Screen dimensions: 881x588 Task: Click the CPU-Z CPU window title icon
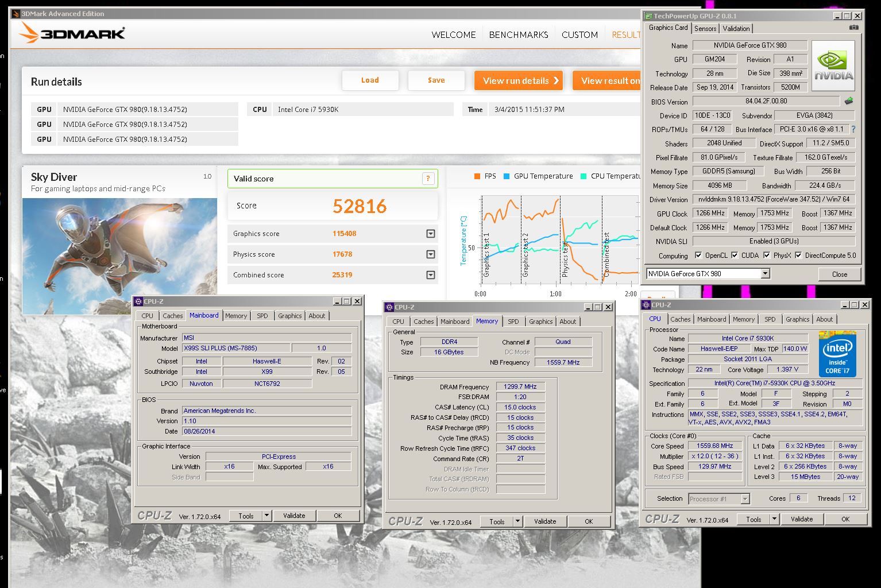click(646, 305)
